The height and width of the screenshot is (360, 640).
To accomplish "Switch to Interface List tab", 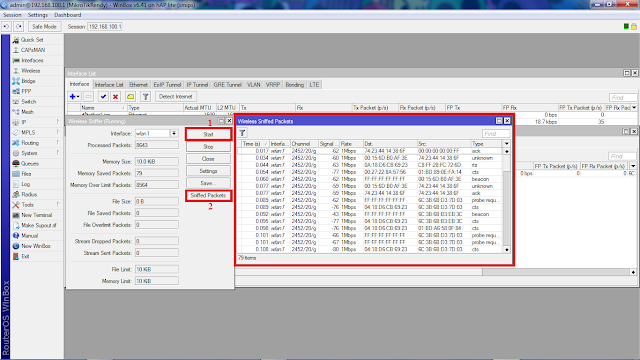I will 109,84.
